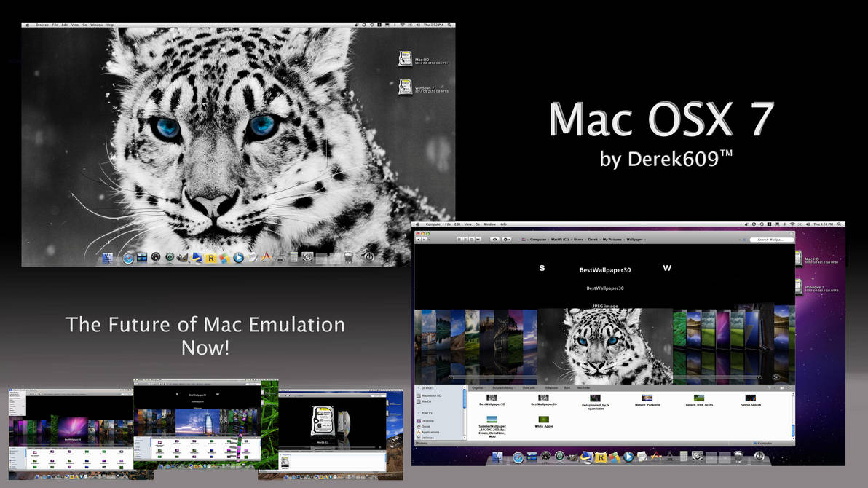Click the Thu 3:52 PM clock
The height and width of the screenshot is (488, 868).
pyautogui.click(x=433, y=25)
